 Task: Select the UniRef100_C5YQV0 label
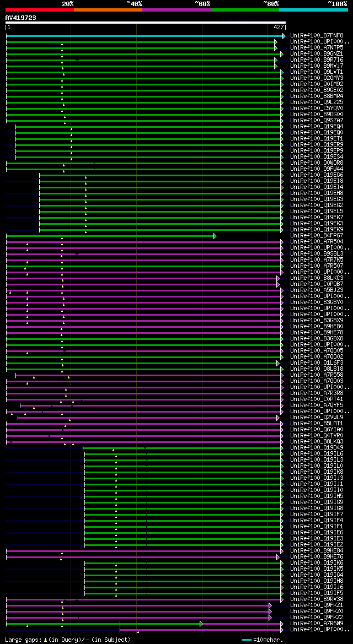pos(317,109)
